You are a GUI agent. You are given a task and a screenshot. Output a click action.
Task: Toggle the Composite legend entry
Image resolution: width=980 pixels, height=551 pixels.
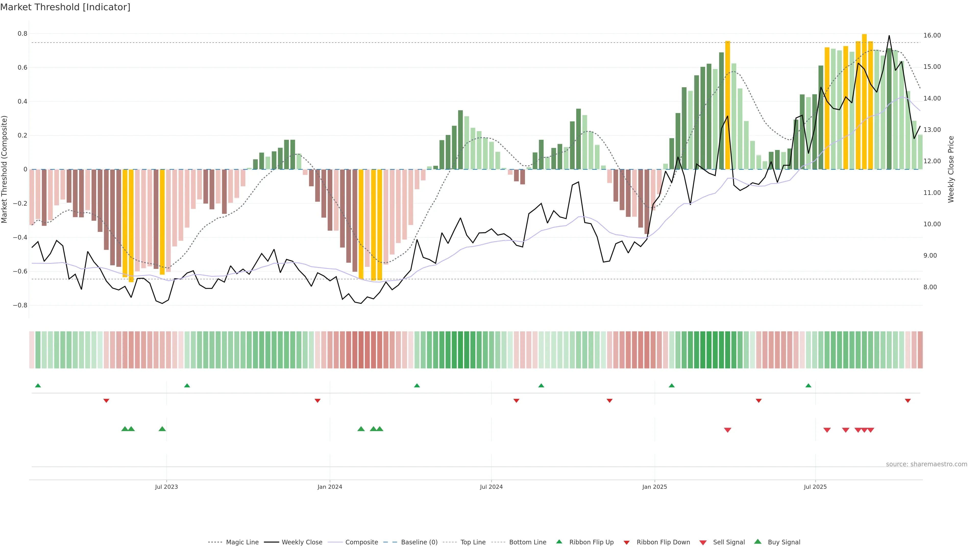coord(361,542)
